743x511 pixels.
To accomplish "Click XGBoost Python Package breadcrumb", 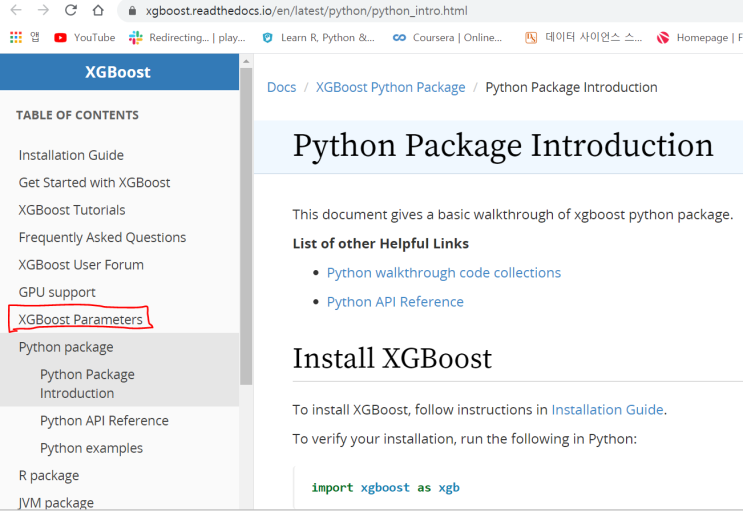I will click(390, 87).
